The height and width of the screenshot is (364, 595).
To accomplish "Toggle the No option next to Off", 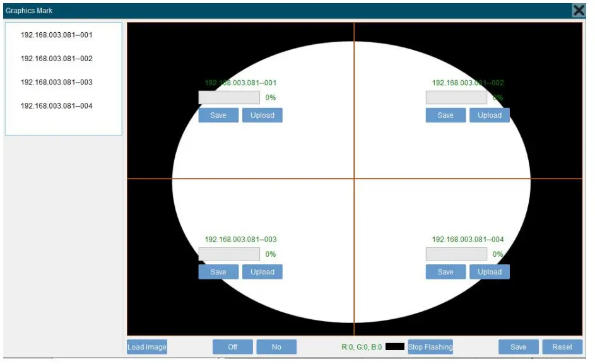I will pos(276,346).
